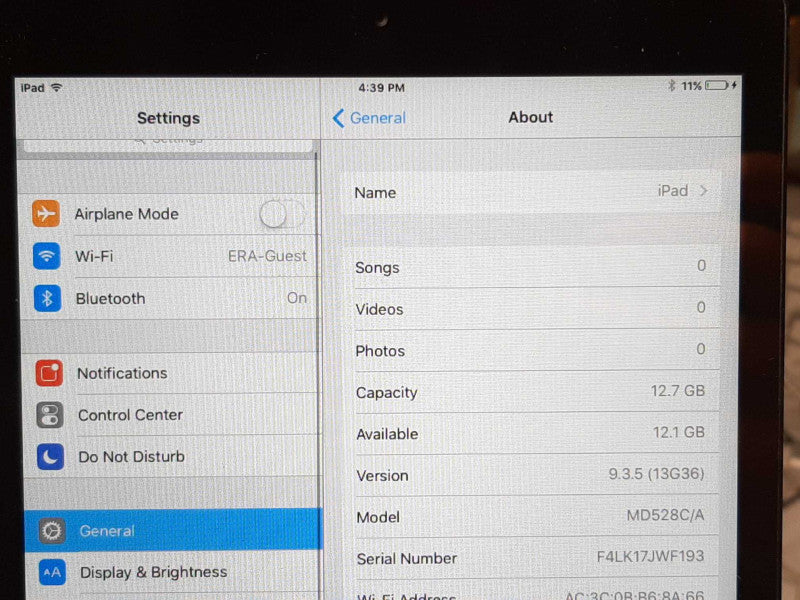Tap the orange Airplane Mode icon
800x600 pixels.
[x=46, y=213]
